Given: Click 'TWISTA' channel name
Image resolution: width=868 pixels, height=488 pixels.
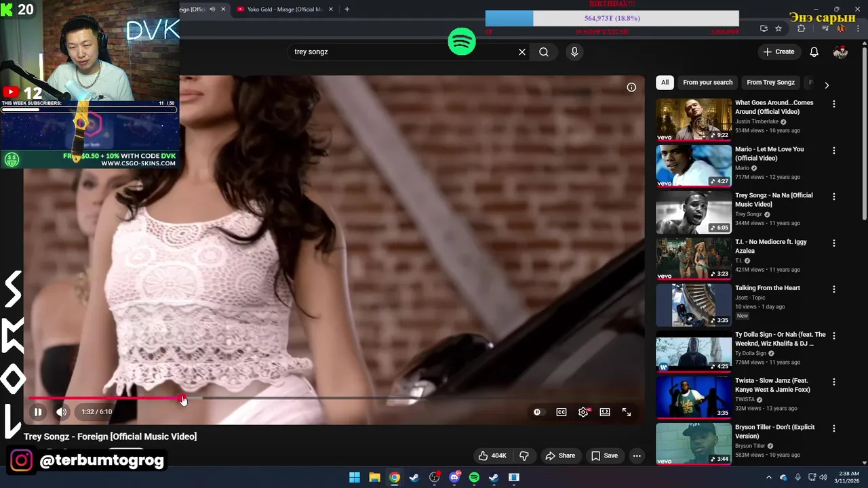Looking at the screenshot, I should tap(745, 399).
